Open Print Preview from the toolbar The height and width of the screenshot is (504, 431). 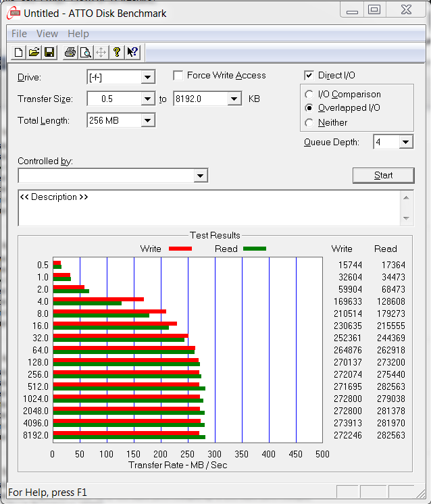(x=85, y=53)
